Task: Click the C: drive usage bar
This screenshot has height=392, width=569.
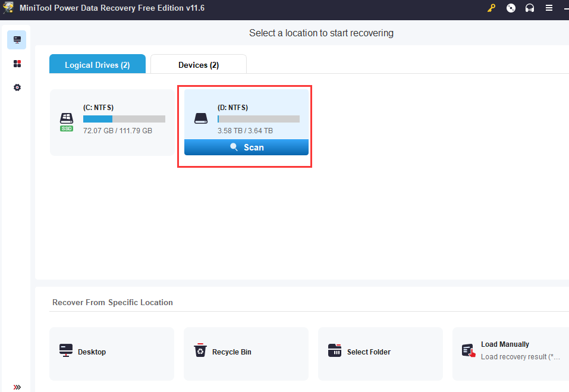Action: click(124, 119)
